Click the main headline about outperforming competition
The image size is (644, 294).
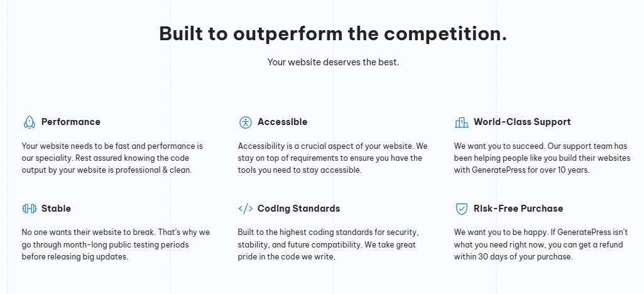pyautogui.click(x=333, y=33)
